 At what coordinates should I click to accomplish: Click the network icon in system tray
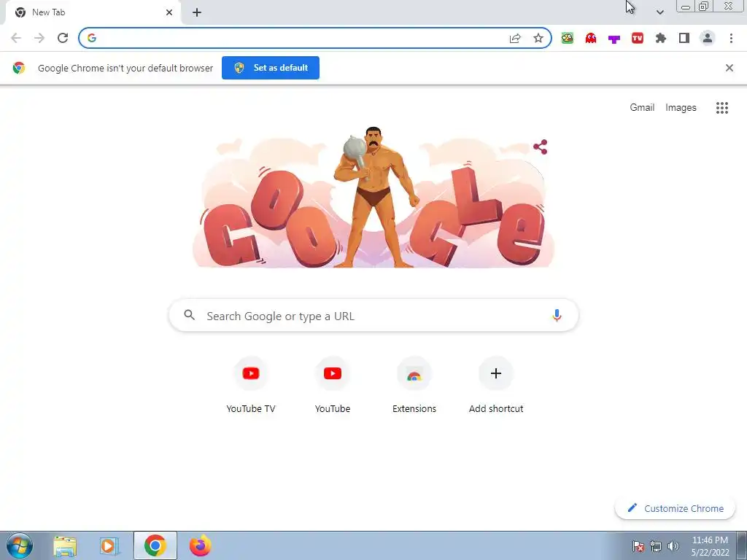656,546
